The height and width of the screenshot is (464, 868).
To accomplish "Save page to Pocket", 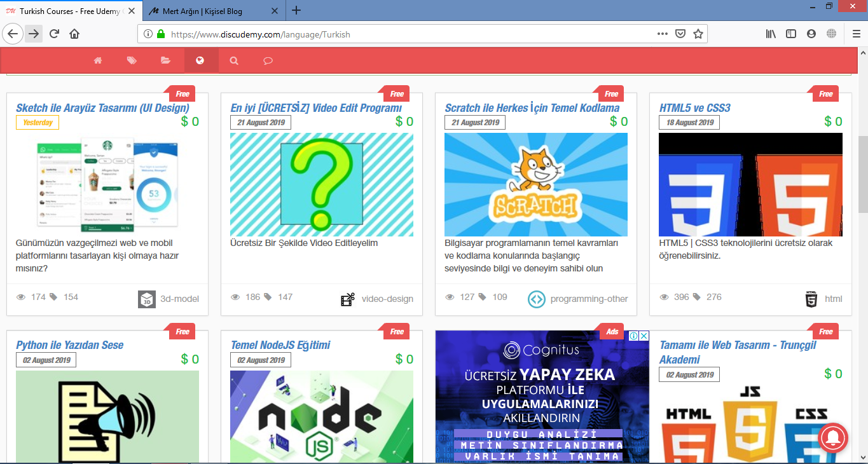I will 680,34.
